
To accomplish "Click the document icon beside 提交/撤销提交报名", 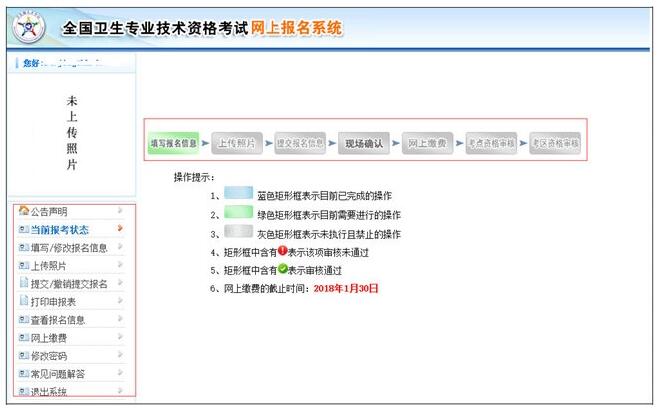I will coord(24,284).
